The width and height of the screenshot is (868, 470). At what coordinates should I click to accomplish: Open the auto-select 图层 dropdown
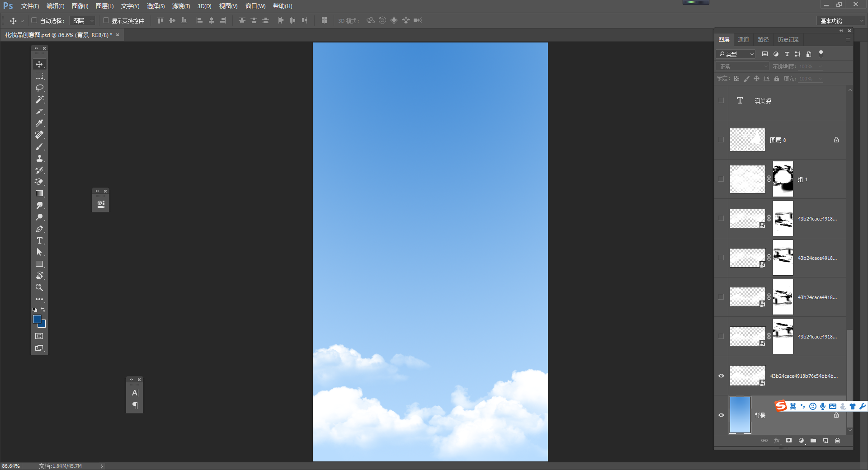(x=83, y=21)
